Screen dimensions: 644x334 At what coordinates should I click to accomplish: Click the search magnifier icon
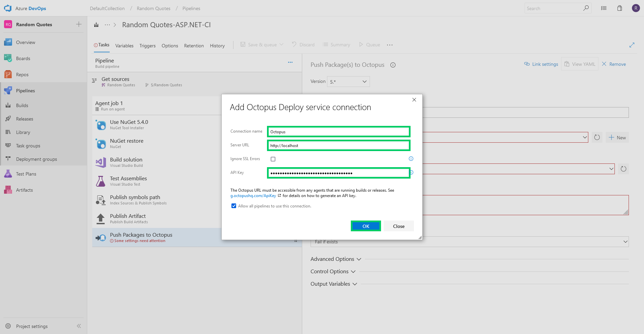[586, 8]
